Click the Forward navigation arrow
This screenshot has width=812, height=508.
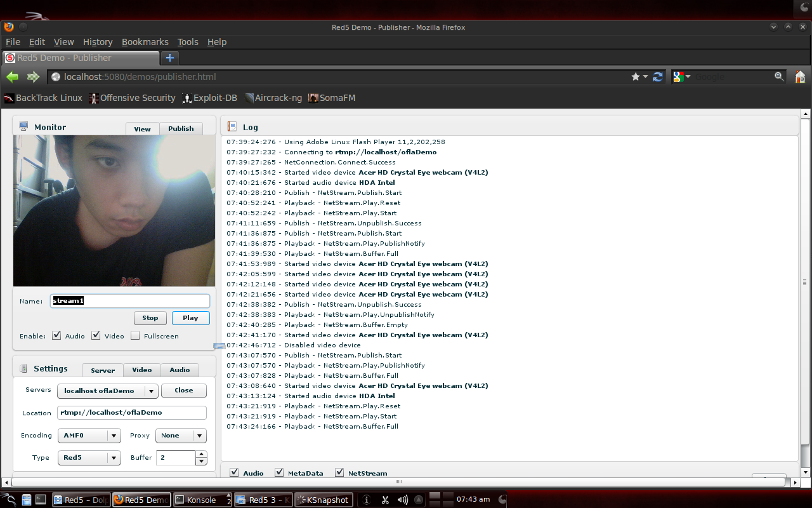[33, 77]
